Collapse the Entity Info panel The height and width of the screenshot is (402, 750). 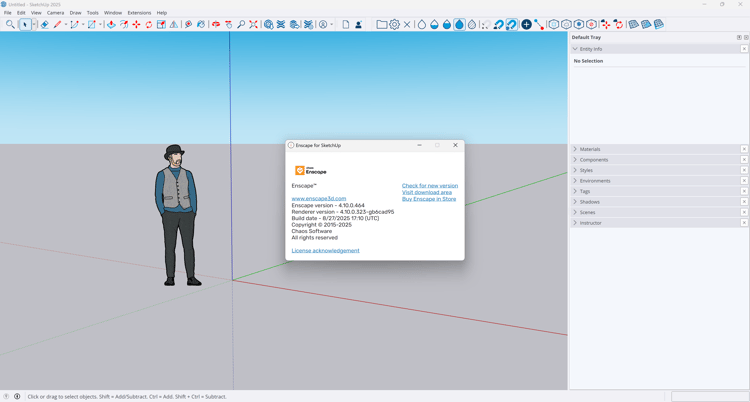coord(575,49)
